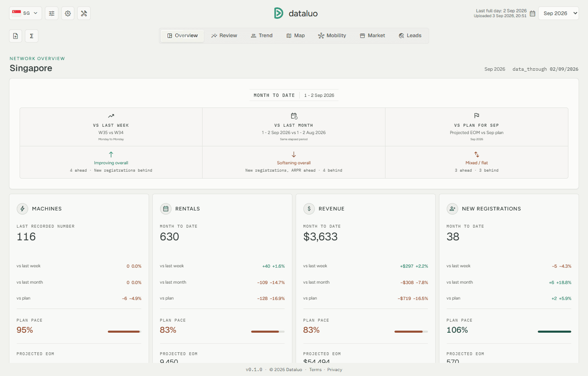The image size is (588, 376).
Task: Click the New Registrations plan pace bar
Action: point(555,331)
